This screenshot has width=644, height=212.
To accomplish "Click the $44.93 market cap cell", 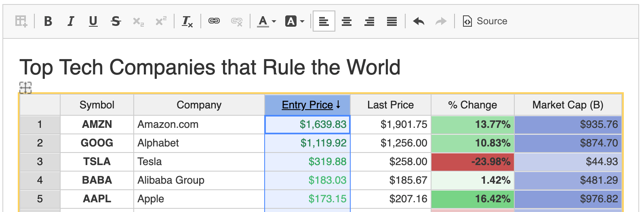I will click(568, 162).
